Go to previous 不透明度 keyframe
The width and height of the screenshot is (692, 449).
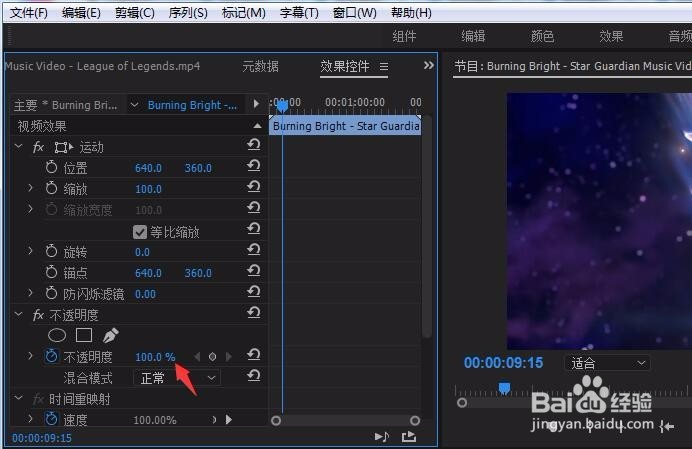[197, 356]
